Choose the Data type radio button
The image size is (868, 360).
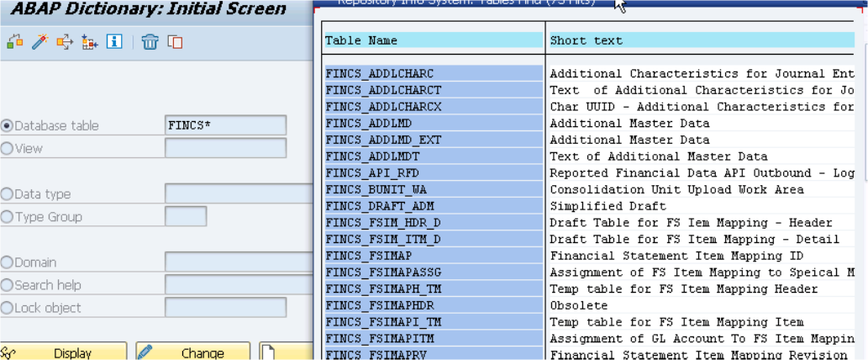(8, 194)
